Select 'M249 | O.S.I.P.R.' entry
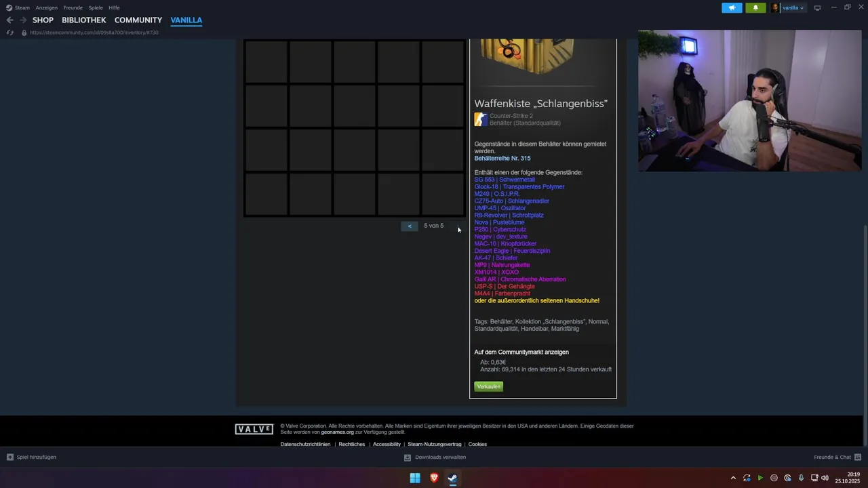 [x=497, y=194]
